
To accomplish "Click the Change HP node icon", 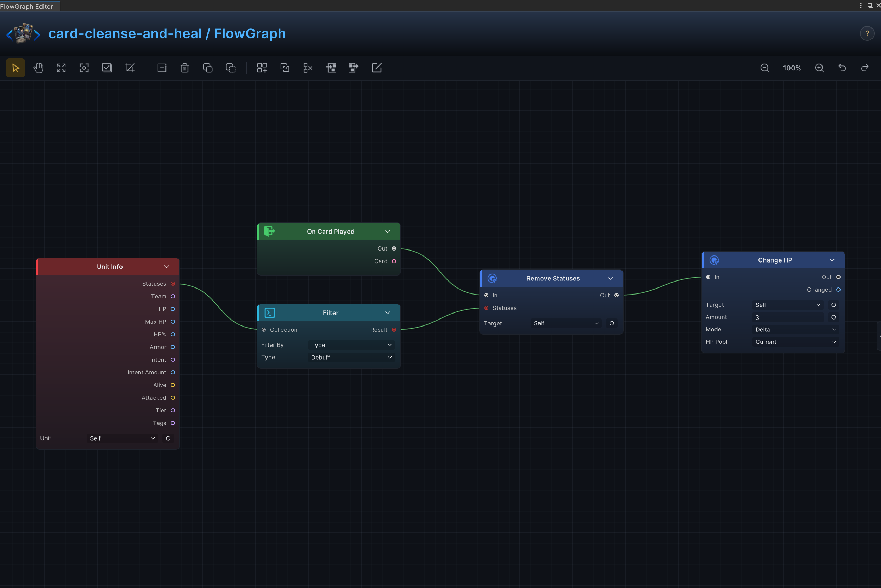I will click(714, 260).
